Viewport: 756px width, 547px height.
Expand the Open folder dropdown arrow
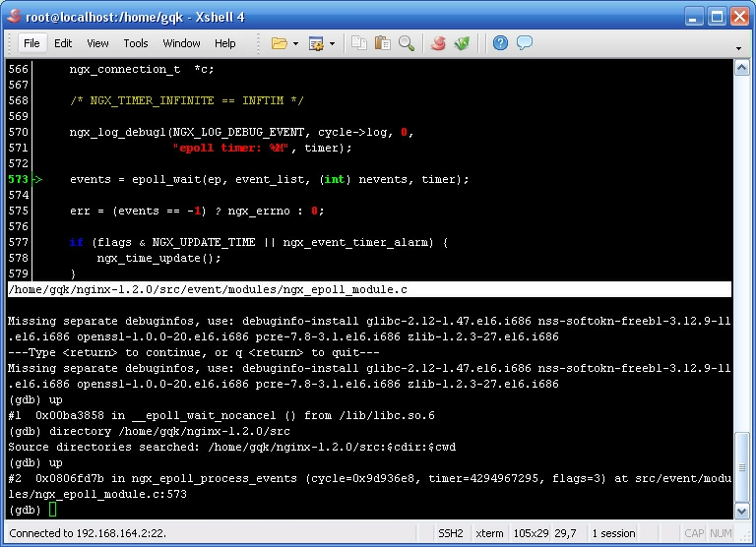(x=294, y=43)
